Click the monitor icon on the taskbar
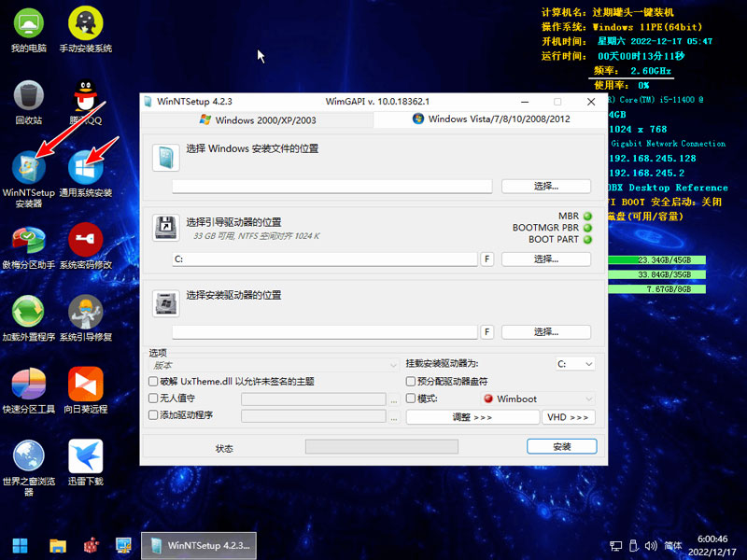Viewport: 747px width, 560px height. 123,546
